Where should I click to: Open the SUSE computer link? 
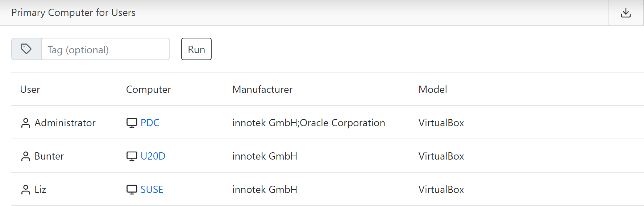pos(152,190)
